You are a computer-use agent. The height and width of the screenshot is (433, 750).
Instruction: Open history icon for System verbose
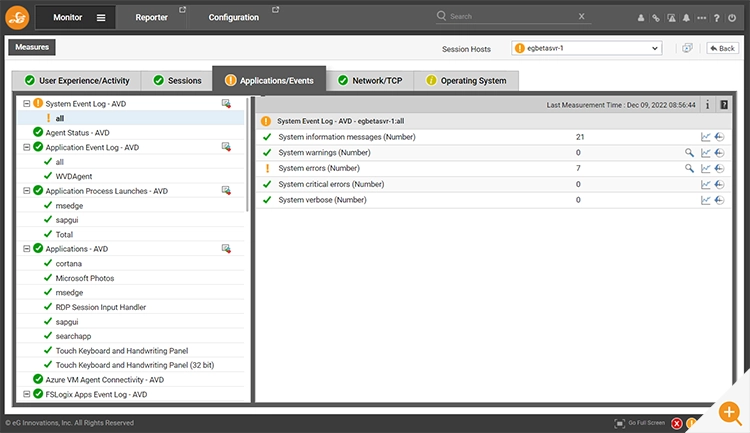(719, 200)
